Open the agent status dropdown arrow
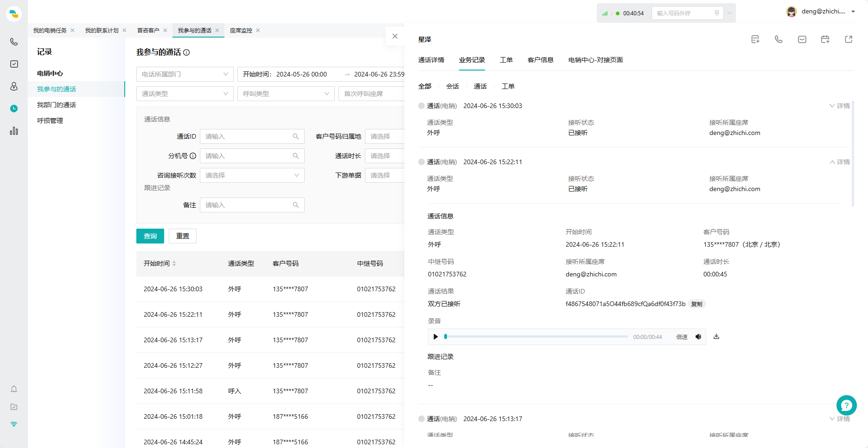This screenshot has height=448, width=868. tap(729, 13)
